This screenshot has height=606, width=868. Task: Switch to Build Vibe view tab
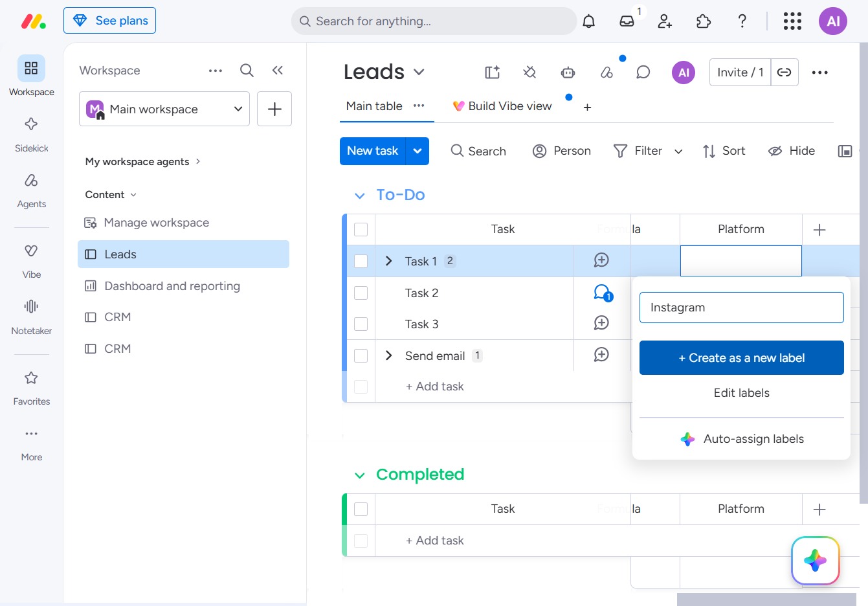(502, 106)
